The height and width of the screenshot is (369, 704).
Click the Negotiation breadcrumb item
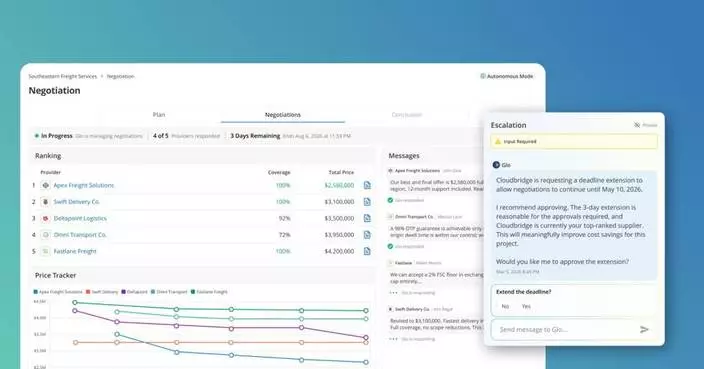point(120,76)
